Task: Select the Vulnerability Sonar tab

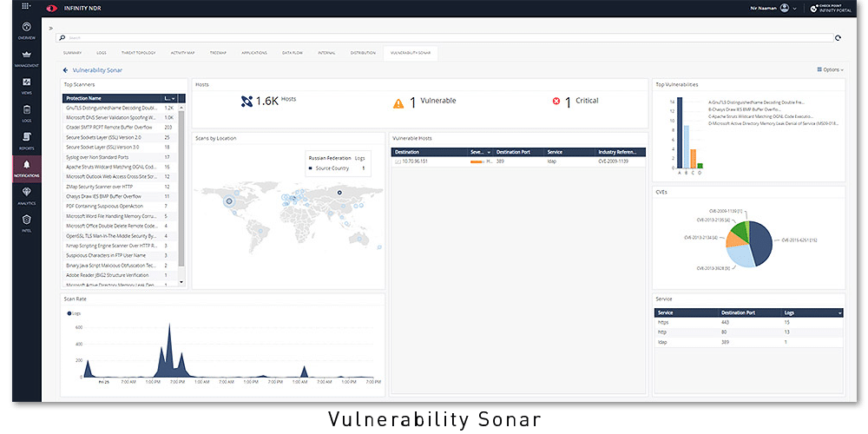Action: click(411, 53)
